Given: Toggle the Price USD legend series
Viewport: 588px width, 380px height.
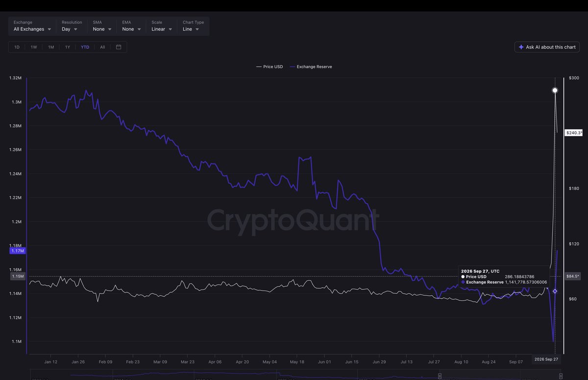Looking at the screenshot, I should pyautogui.click(x=269, y=67).
